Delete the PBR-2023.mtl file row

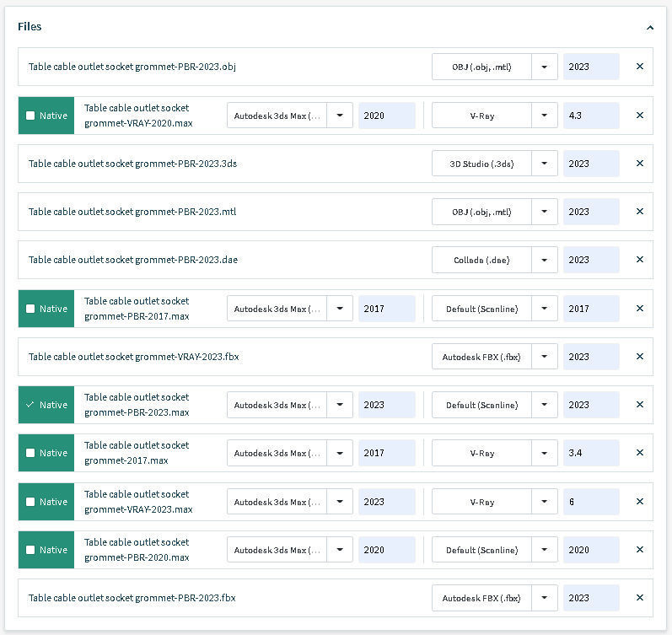coord(639,212)
